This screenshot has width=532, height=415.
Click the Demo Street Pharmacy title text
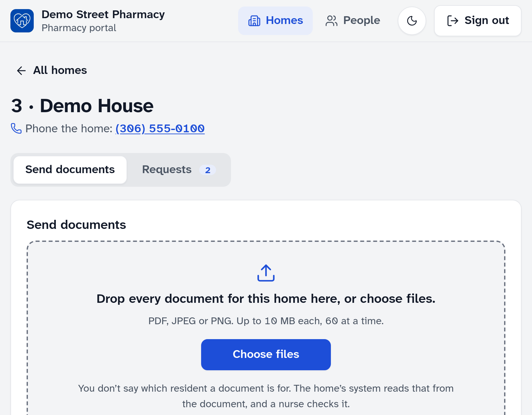click(103, 15)
